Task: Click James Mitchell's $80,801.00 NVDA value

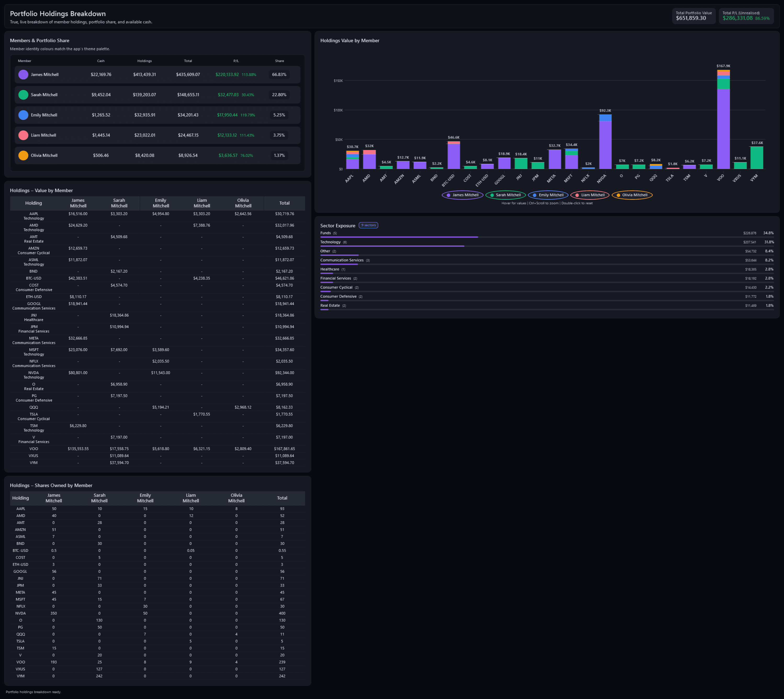Action: (x=78, y=373)
